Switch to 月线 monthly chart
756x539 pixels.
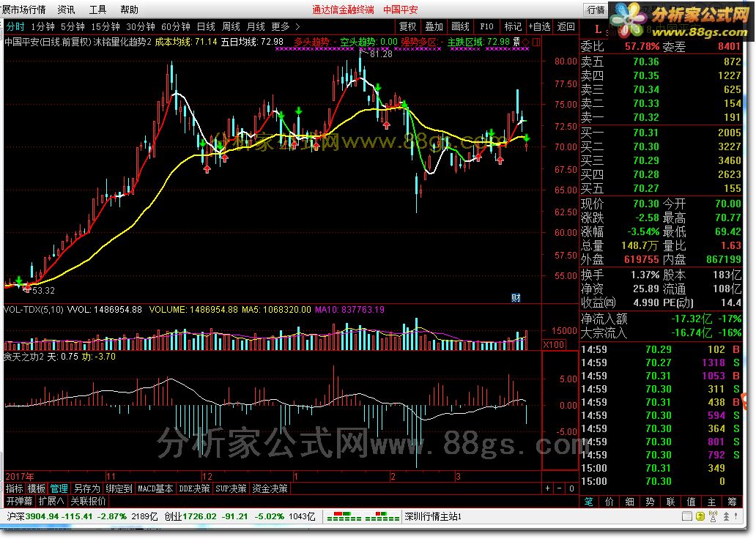[256, 26]
